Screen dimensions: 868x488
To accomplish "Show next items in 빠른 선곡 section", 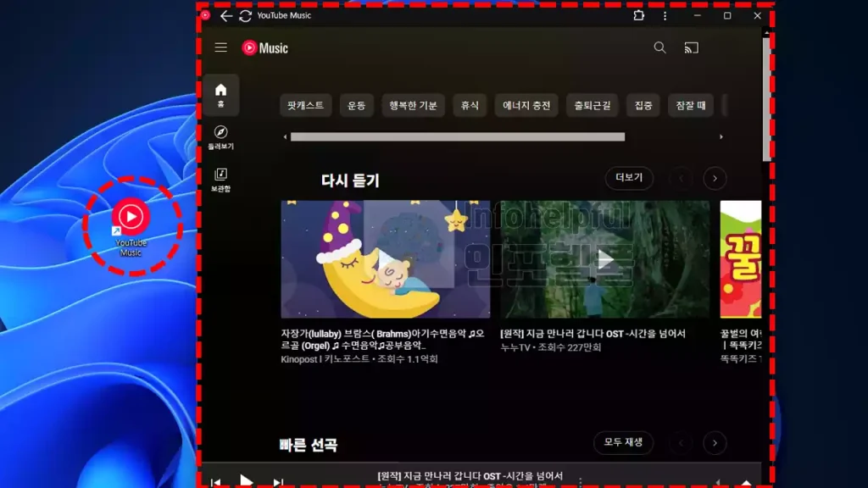I will [x=715, y=442].
